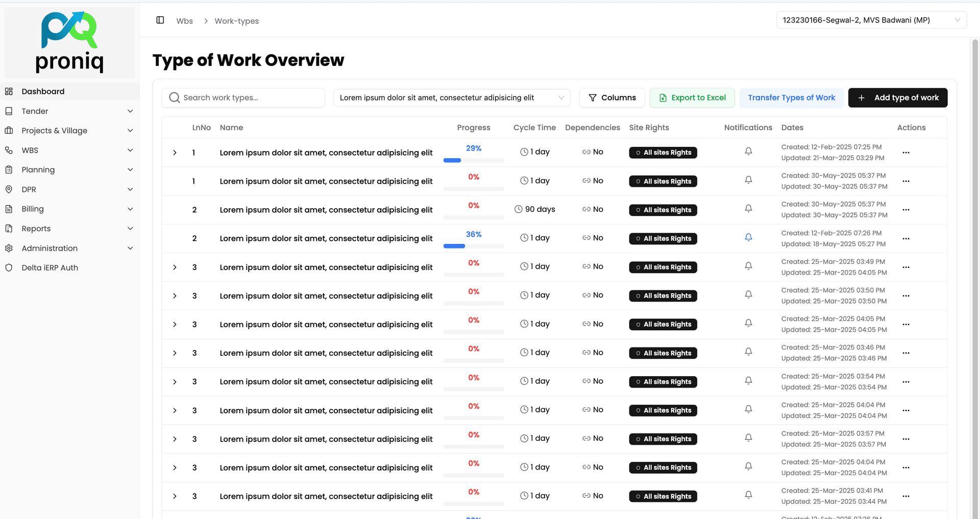
Task: Click the notification bell on the 36% progress row
Action: [748, 237]
